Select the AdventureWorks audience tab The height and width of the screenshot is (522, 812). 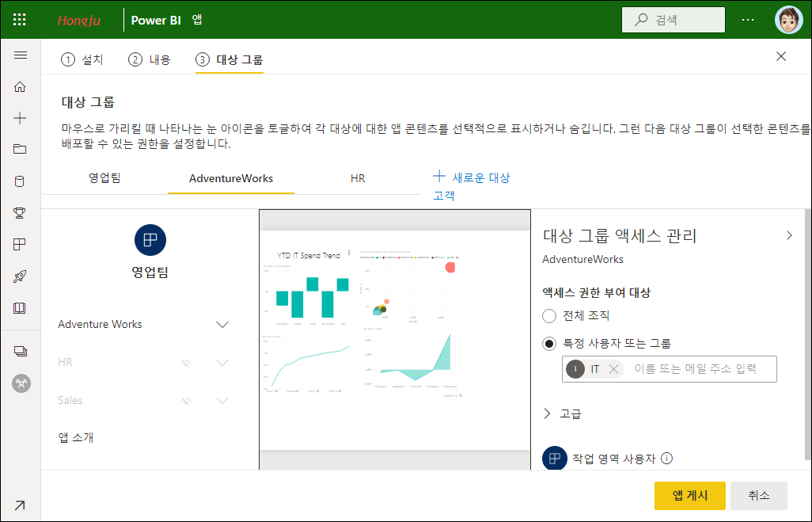[231, 178]
